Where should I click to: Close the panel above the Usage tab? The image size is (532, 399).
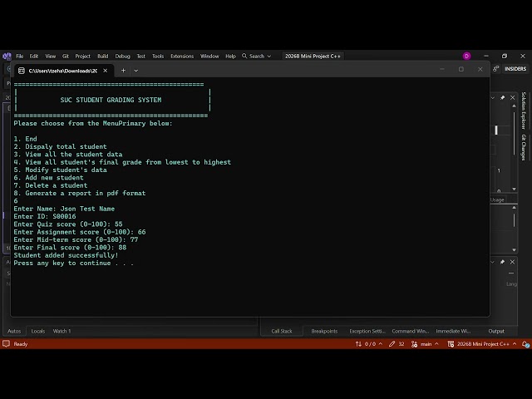[513, 98]
